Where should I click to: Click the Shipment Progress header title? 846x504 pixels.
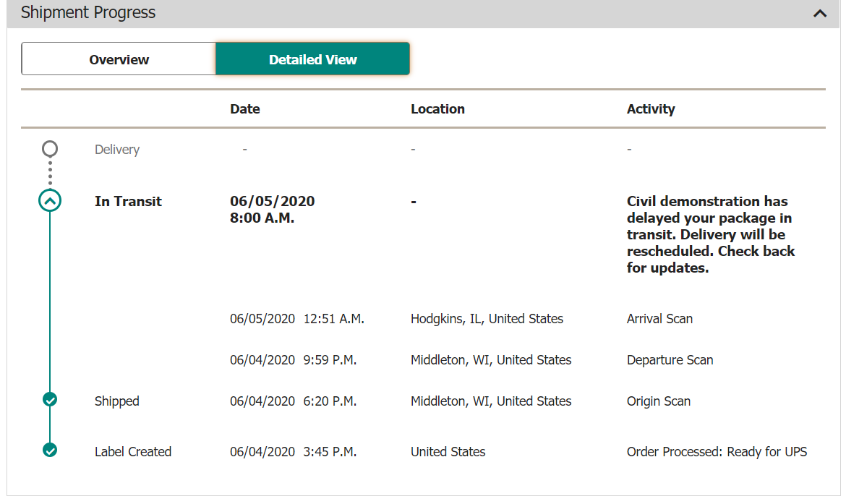(x=88, y=13)
